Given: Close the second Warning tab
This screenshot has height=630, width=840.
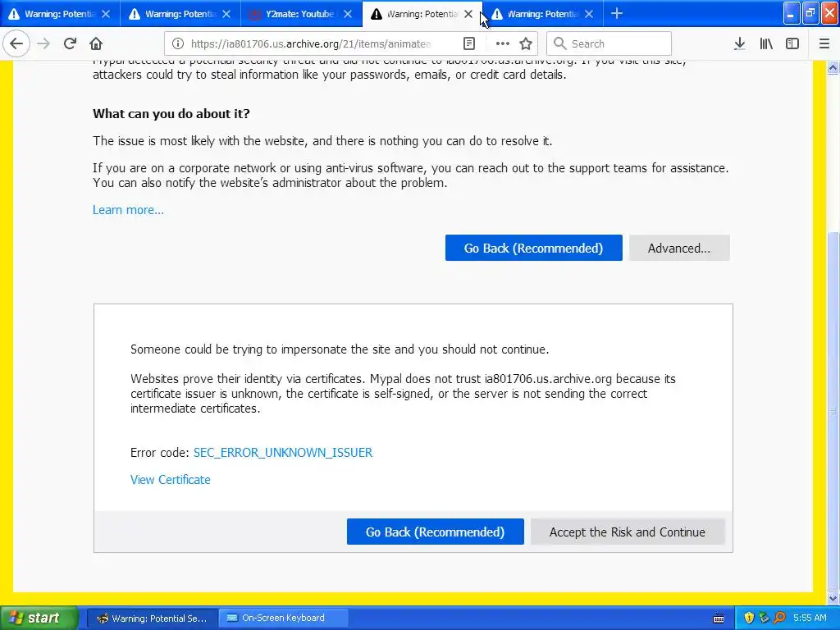Looking at the screenshot, I should coord(226,14).
